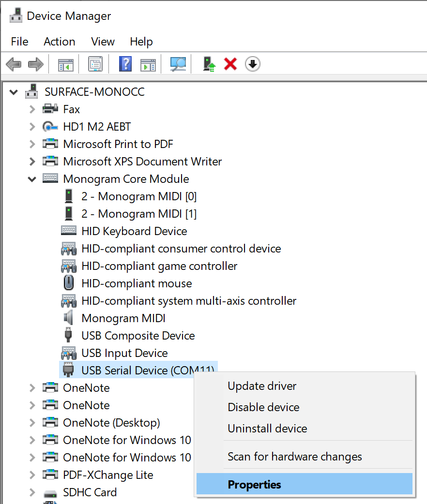427x504 pixels.
Task: Expand the Microsoft Print to PDF node
Action: 32,144
